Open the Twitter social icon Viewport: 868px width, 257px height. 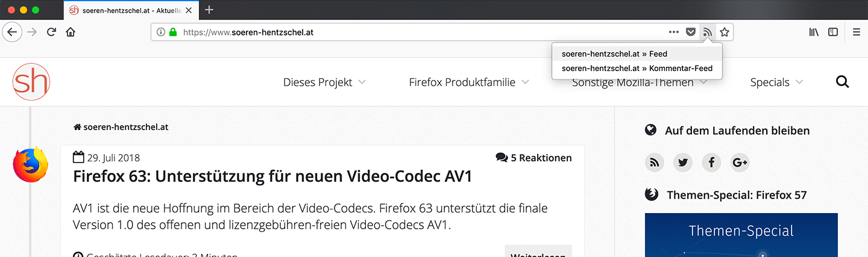tap(683, 163)
